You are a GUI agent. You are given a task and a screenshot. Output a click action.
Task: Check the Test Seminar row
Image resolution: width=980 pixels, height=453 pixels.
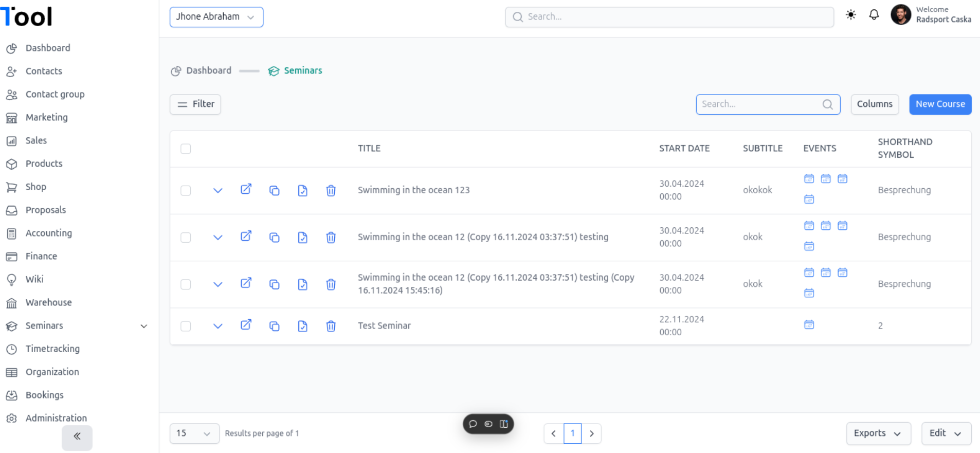coord(186,326)
